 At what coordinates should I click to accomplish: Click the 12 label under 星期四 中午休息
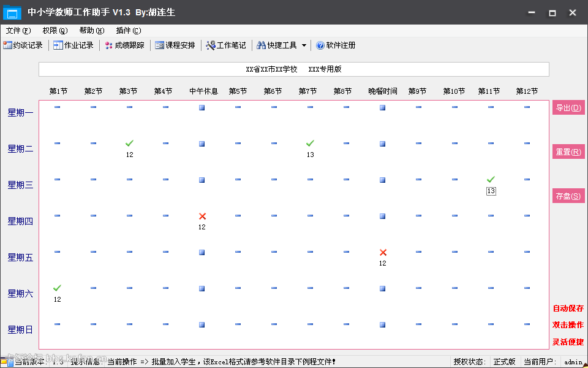202,227
